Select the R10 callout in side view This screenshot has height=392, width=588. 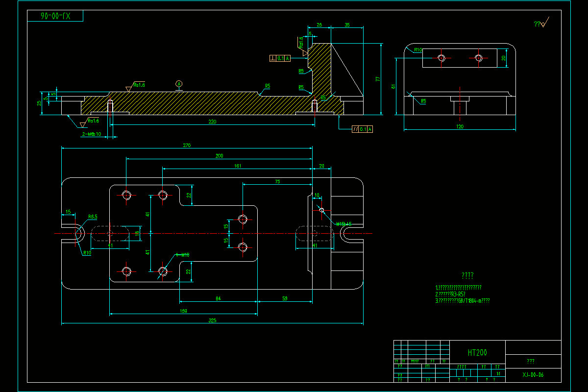pos(418,50)
